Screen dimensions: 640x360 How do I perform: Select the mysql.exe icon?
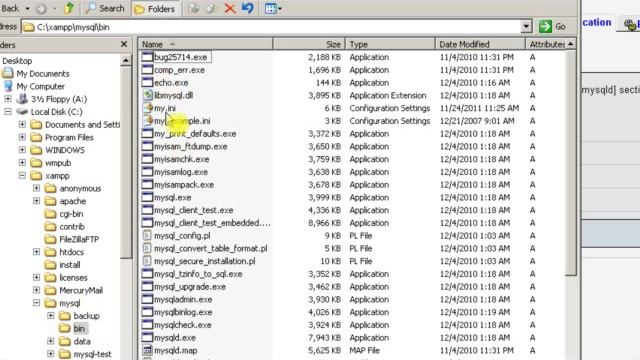coord(147,197)
